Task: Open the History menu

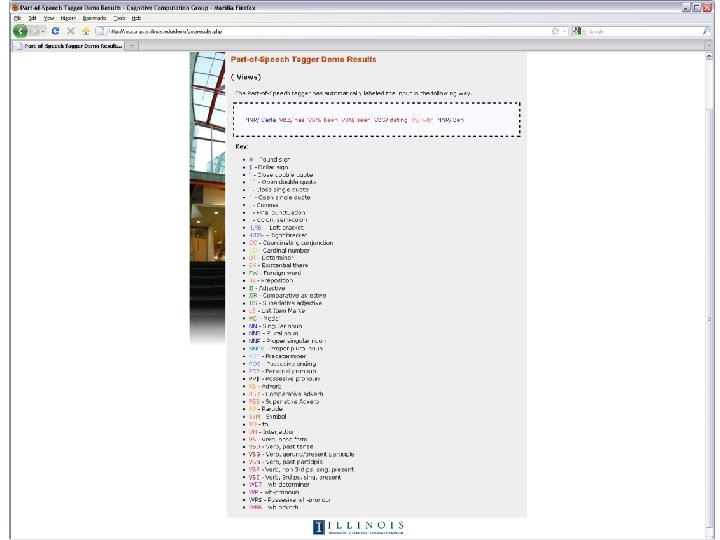Action: click(68, 18)
